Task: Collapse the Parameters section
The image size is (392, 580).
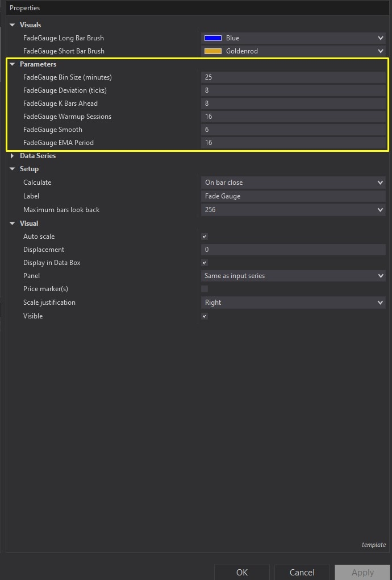Action: [x=12, y=64]
